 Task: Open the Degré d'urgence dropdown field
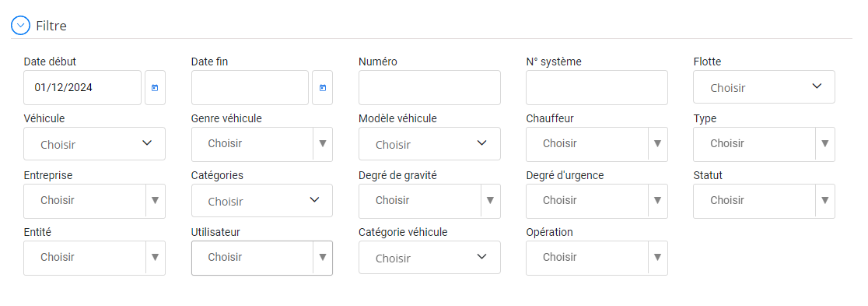coord(597,201)
